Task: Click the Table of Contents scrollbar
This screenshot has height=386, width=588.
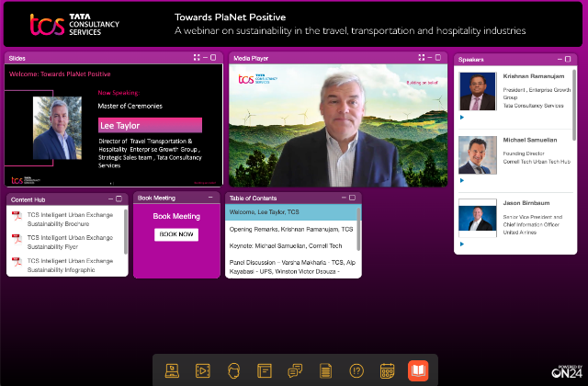Action: (358, 229)
